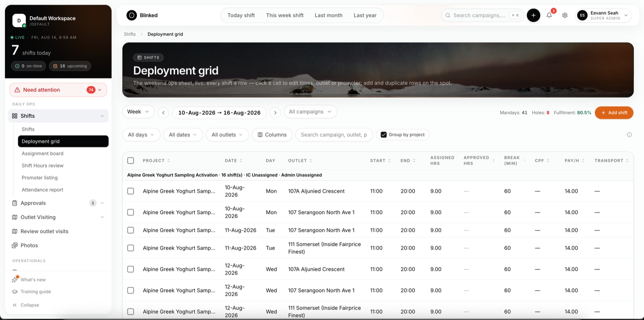Click the Training guide cap icon

point(15,292)
